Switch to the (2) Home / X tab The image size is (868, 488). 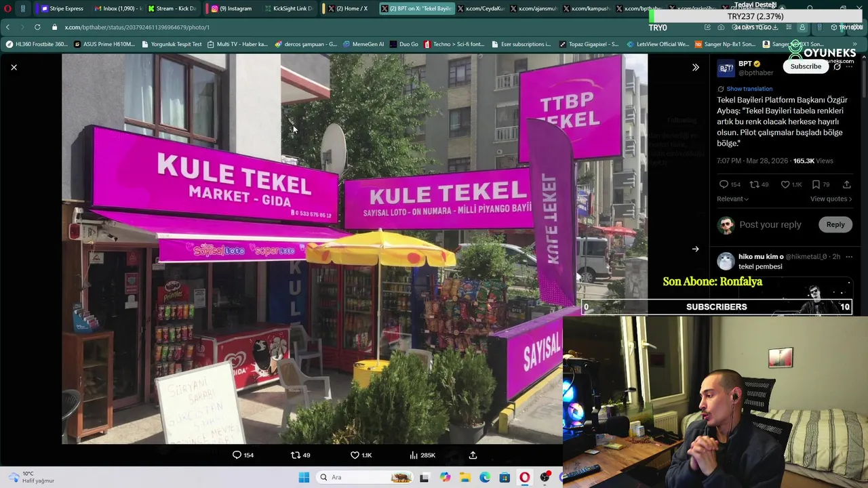pyautogui.click(x=347, y=8)
